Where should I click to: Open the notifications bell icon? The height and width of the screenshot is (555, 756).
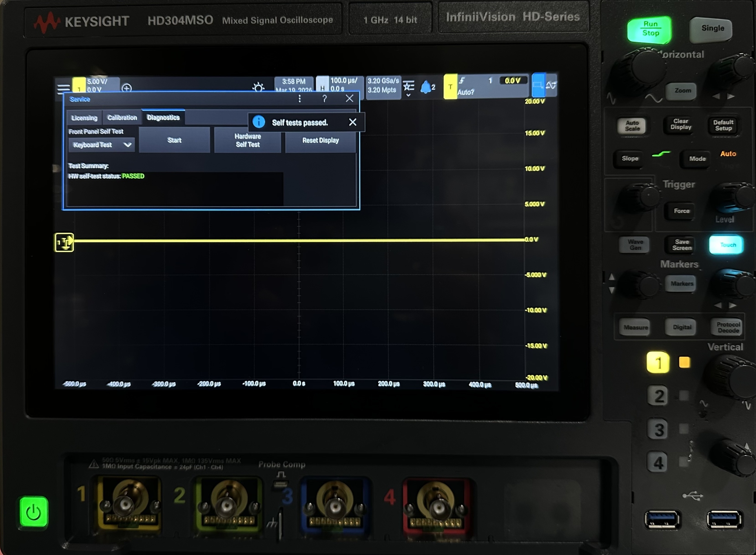coord(426,87)
